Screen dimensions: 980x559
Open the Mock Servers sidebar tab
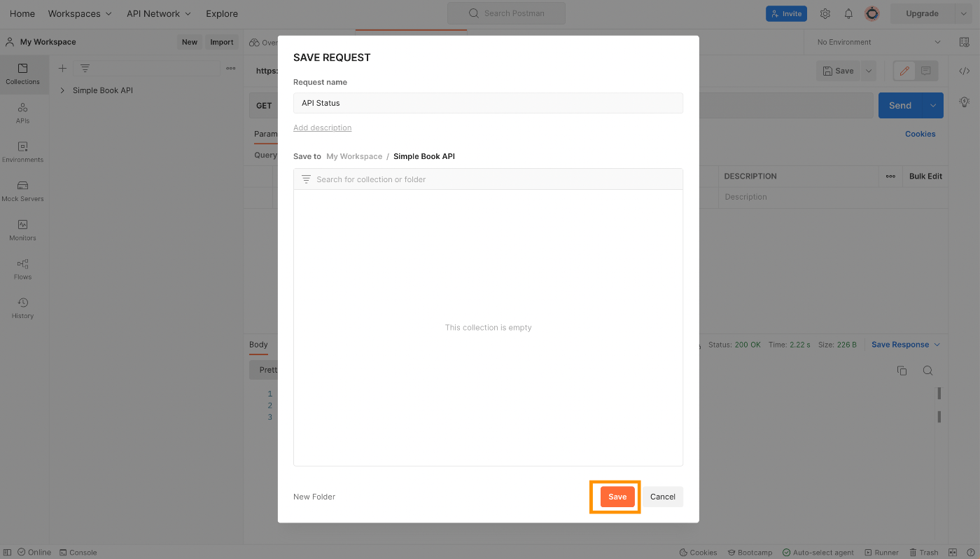(x=23, y=191)
